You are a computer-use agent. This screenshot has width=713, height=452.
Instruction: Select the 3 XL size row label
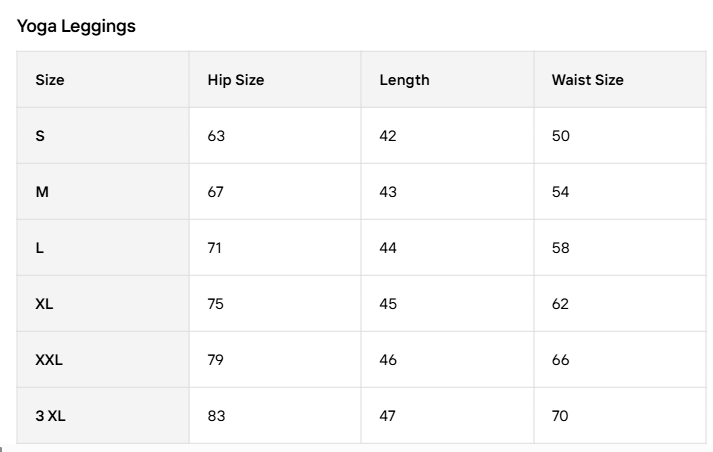50,416
